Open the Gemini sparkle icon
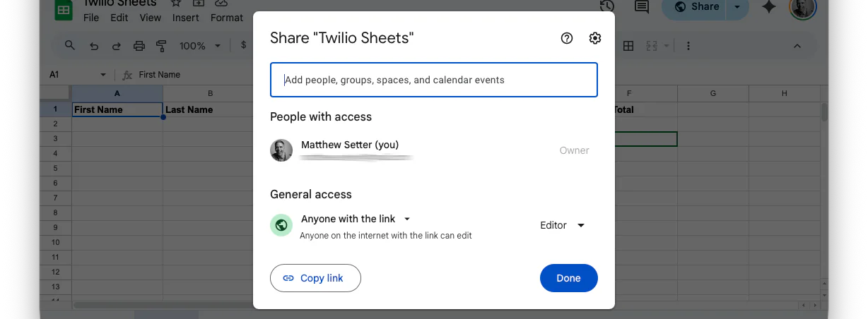The height and width of the screenshot is (319, 868). [769, 7]
